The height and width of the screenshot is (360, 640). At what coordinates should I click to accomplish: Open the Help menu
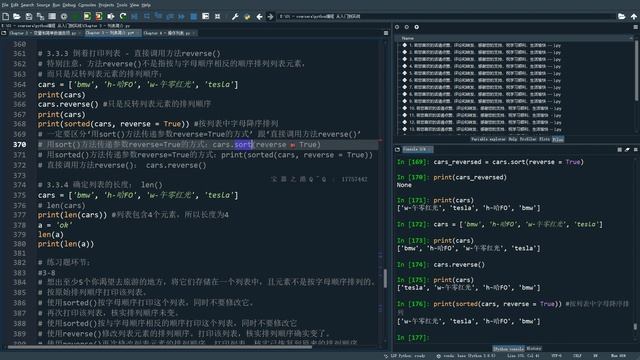(x=146, y=5)
